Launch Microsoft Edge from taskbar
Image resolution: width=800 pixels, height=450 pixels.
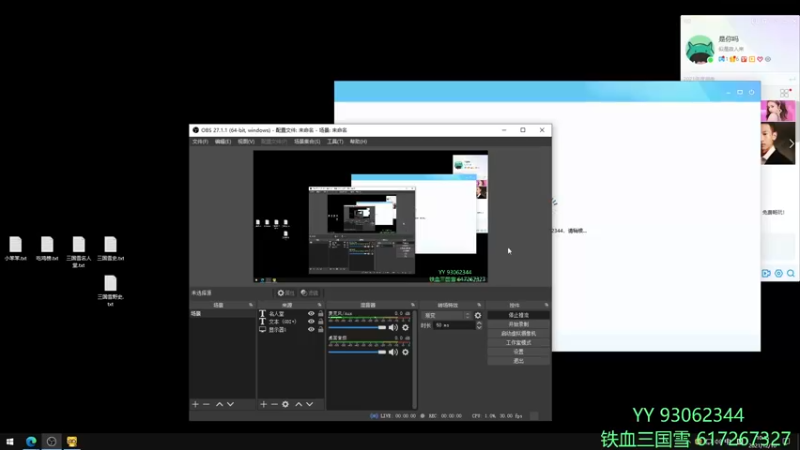31,441
